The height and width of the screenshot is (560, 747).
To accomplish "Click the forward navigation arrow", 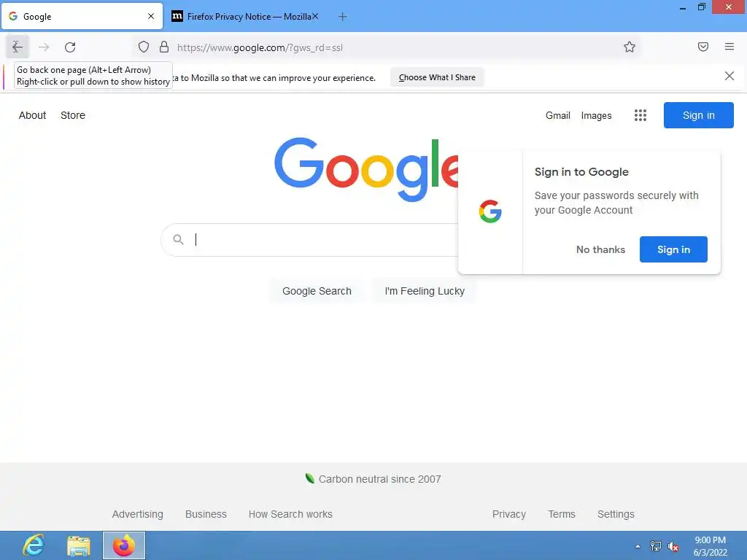I will pyautogui.click(x=44, y=47).
